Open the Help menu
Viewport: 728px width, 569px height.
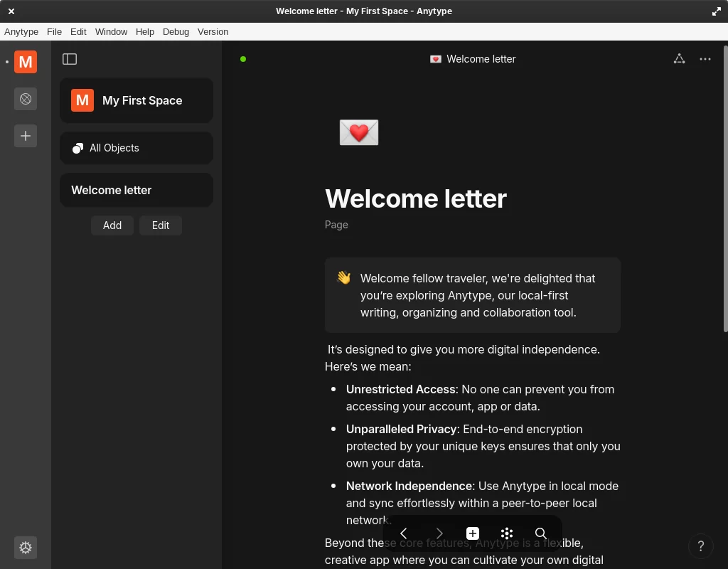point(145,31)
